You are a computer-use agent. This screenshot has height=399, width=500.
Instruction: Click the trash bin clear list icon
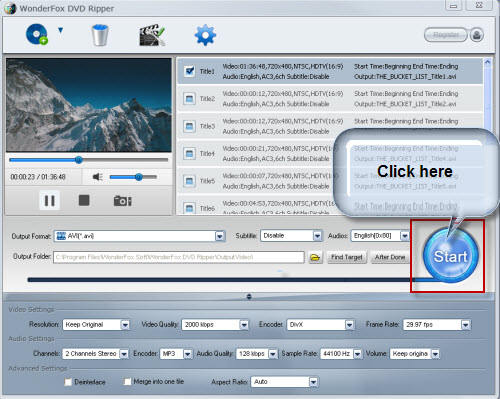click(100, 35)
